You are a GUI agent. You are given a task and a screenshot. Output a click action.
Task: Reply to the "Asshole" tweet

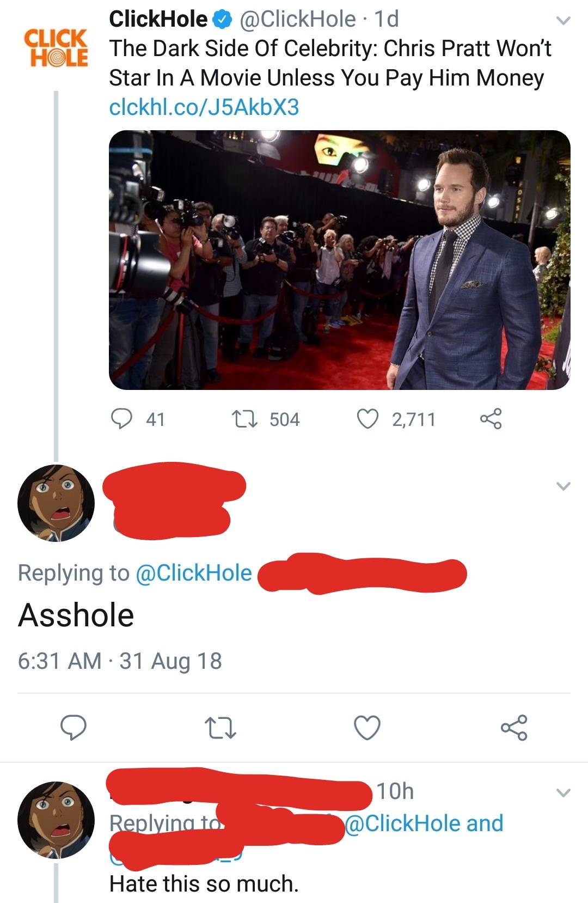[73, 727]
